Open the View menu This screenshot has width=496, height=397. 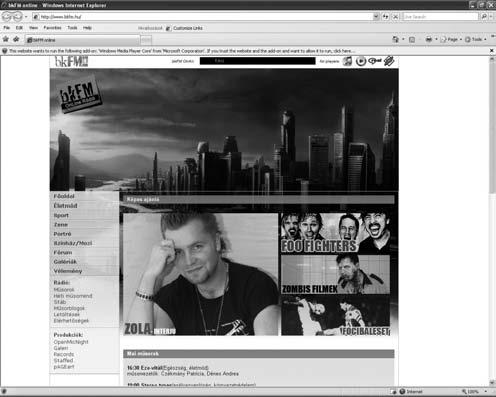click(x=33, y=28)
